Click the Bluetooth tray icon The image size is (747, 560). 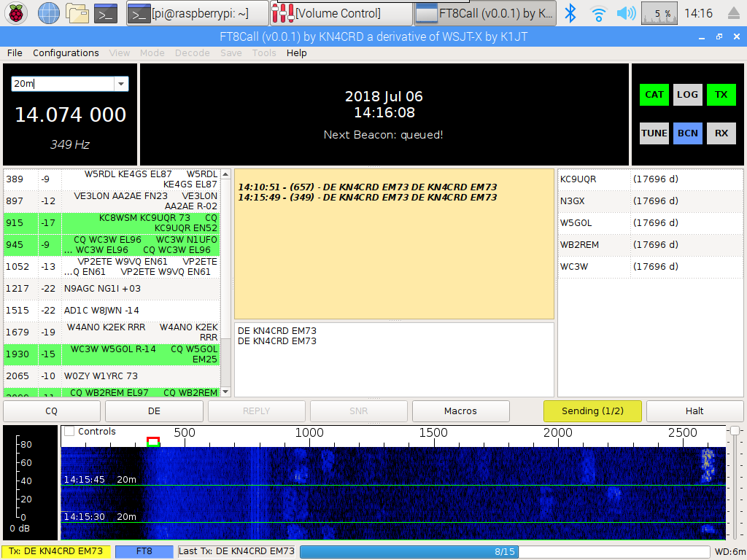coord(570,13)
